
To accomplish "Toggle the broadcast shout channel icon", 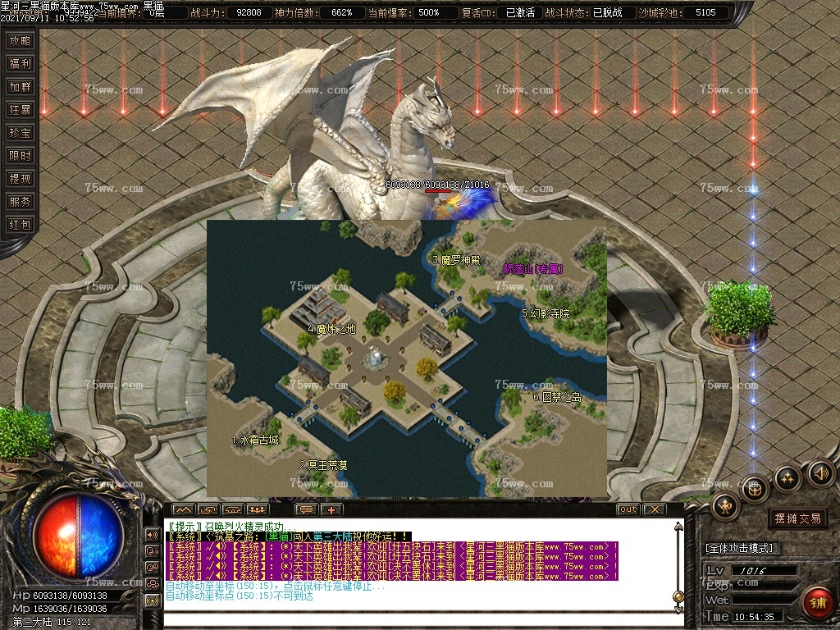I will (x=153, y=601).
